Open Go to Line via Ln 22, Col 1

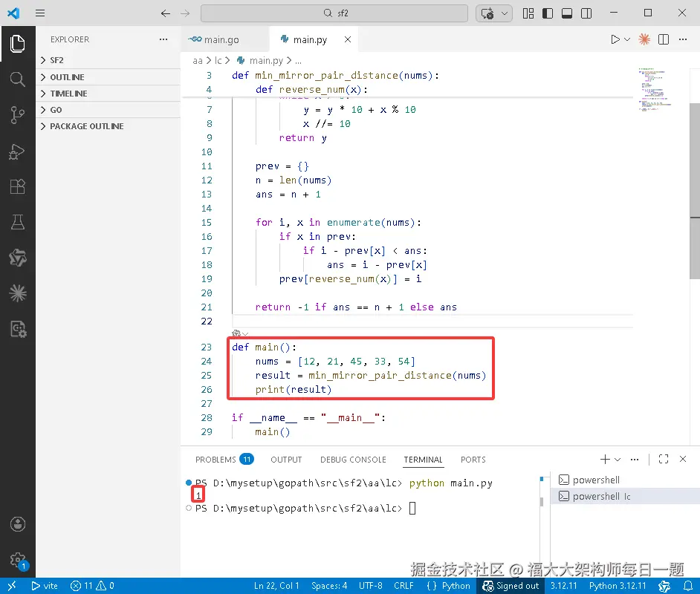pyautogui.click(x=276, y=586)
